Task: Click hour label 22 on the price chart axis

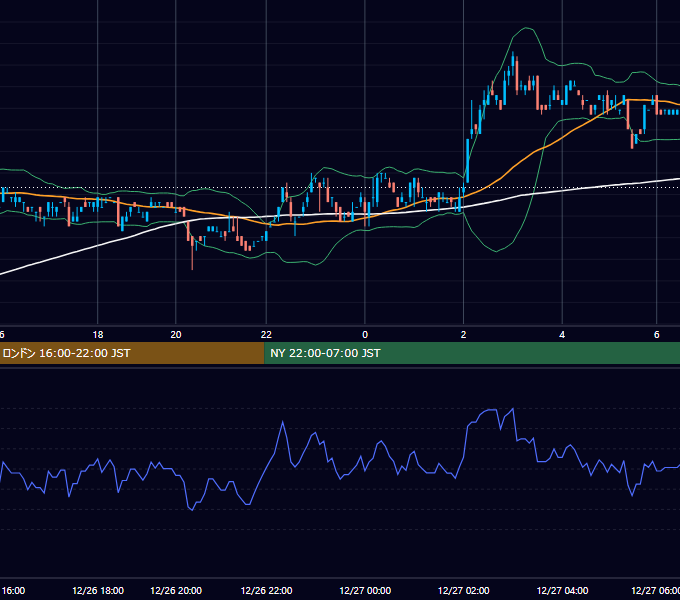Action: click(266, 335)
